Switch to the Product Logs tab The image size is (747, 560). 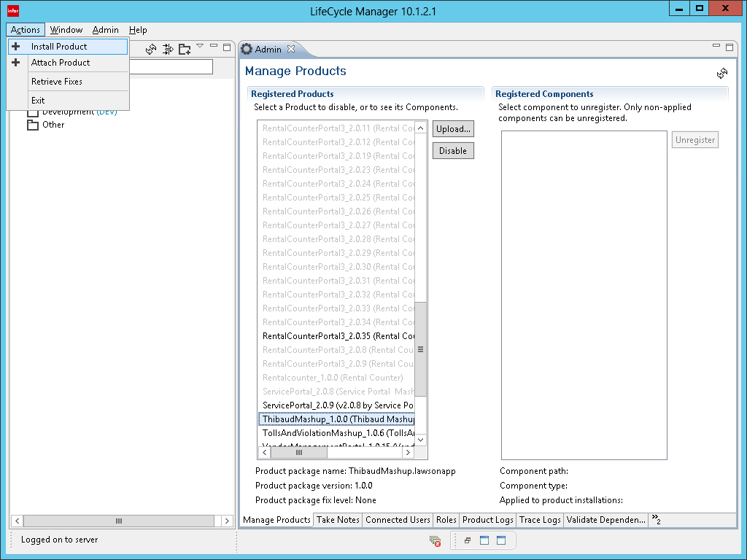click(487, 520)
